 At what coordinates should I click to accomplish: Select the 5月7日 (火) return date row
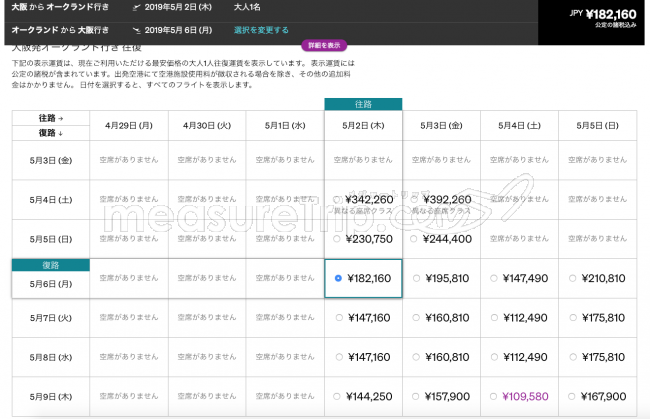51,318
